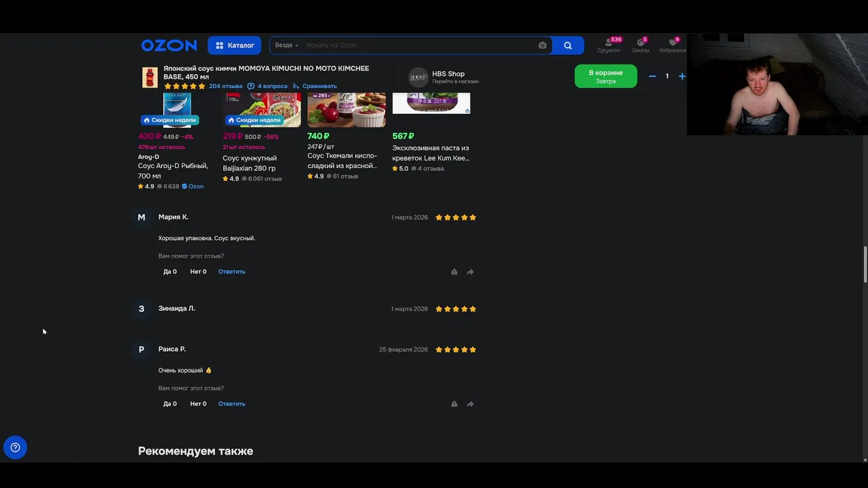The width and height of the screenshot is (868, 488).
Task: Submit search with magnifier button
Action: pos(568,45)
